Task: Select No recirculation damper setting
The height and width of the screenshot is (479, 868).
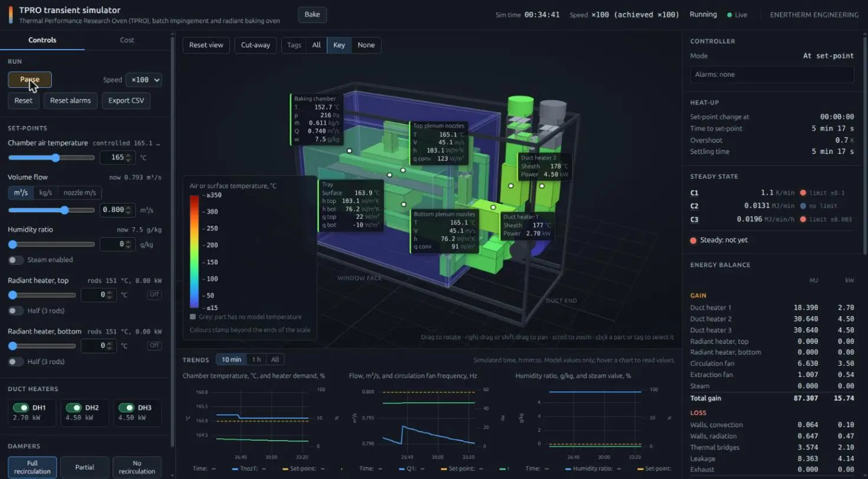Action: click(x=137, y=467)
